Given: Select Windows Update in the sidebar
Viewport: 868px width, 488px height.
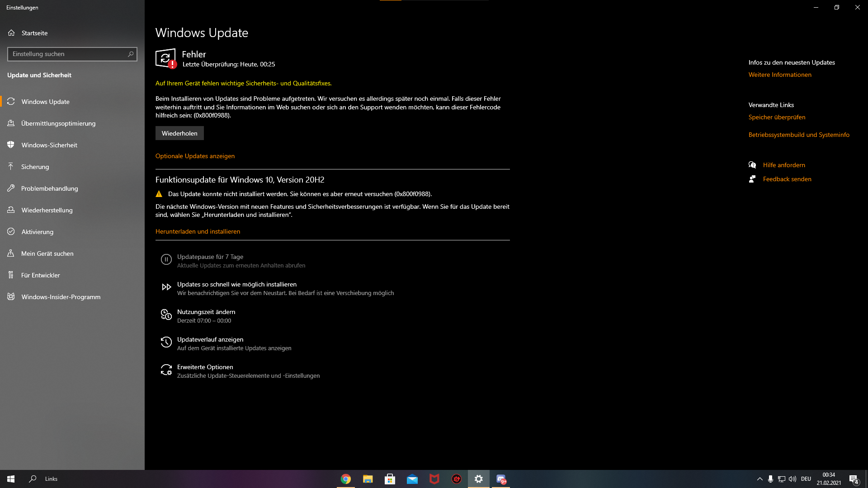Looking at the screenshot, I should (x=72, y=102).
